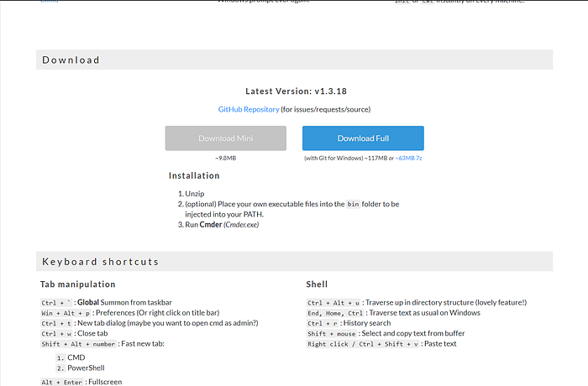This screenshot has width=588, height=386.
Task: Click the Download Full button
Action: point(363,138)
